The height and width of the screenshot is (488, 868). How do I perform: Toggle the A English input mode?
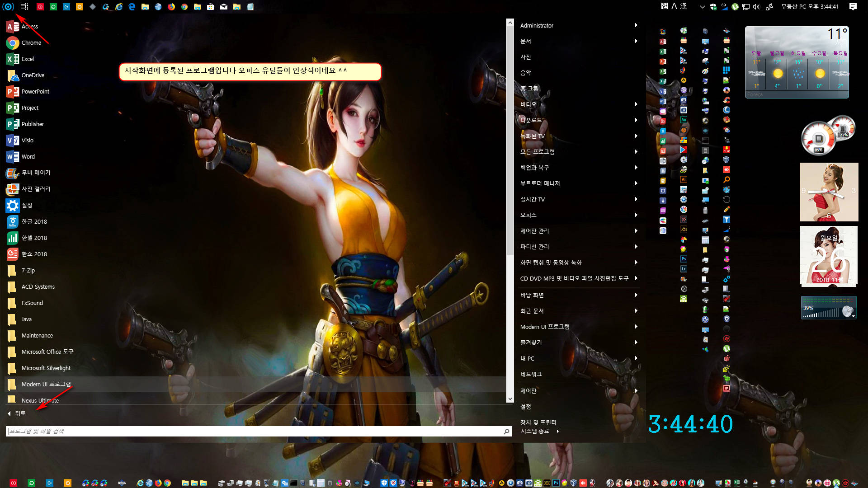(x=674, y=6)
